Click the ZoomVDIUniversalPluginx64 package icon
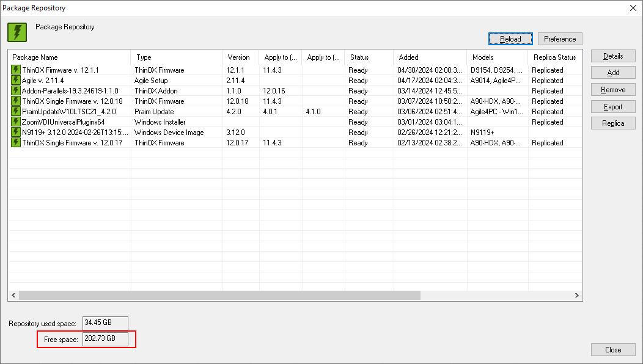 (16, 122)
